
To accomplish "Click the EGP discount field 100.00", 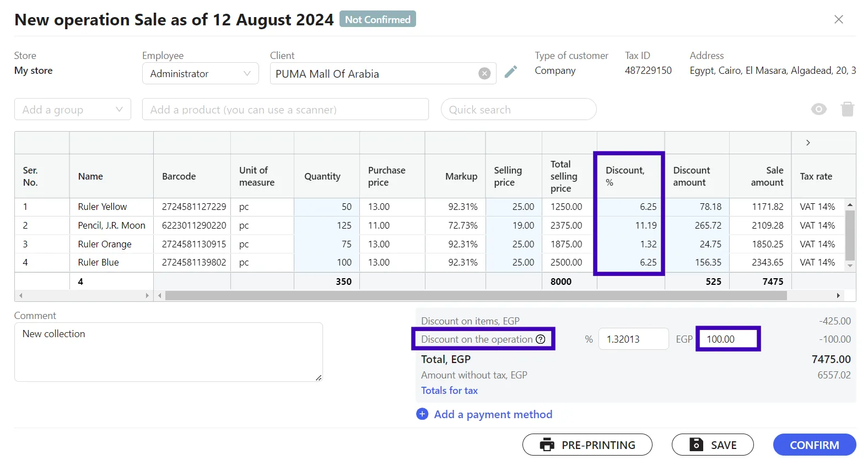I will [728, 339].
